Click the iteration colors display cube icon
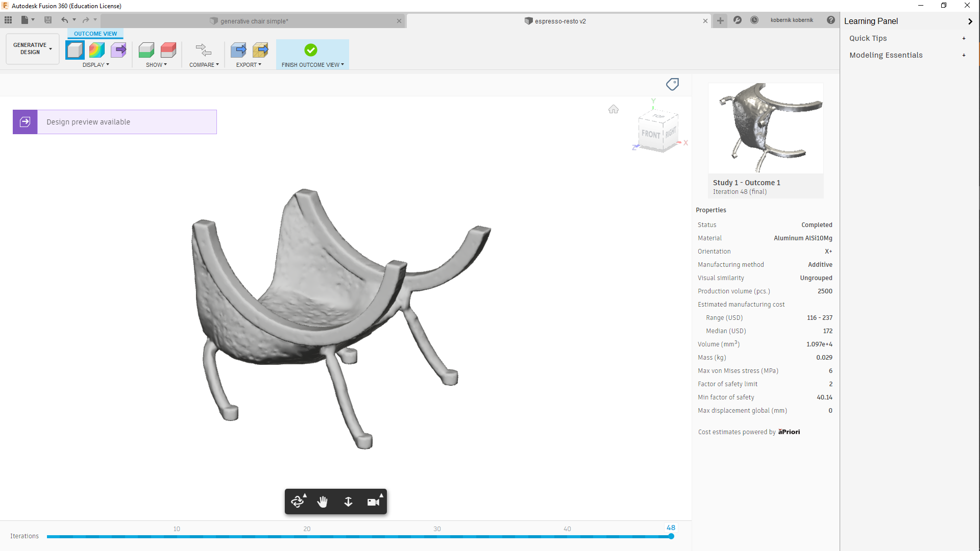This screenshot has width=980, height=551. click(x=96, y=50)
